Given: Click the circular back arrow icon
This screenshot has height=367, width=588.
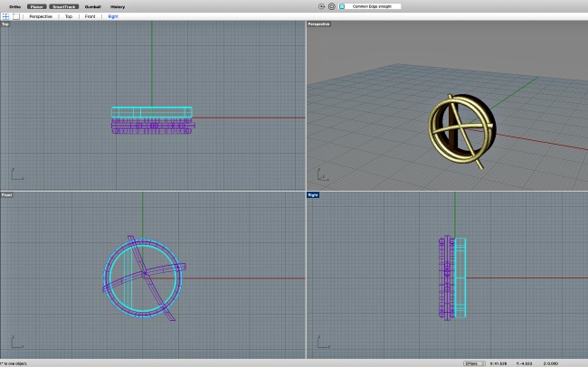Looking at the screenshot, I should [x=322, y=6].
